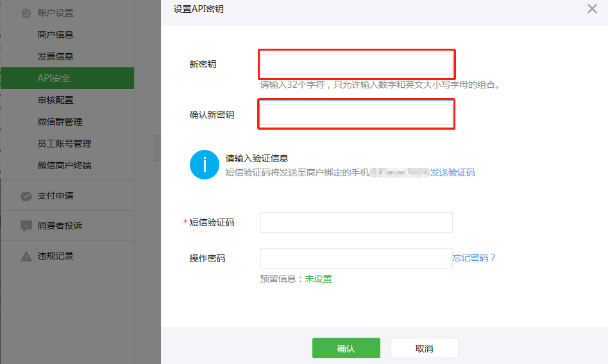The height and width of the screenshot is (364, 608).
Task: Click the 支付申请 checkmark icon
Action: tap(26, 196)
